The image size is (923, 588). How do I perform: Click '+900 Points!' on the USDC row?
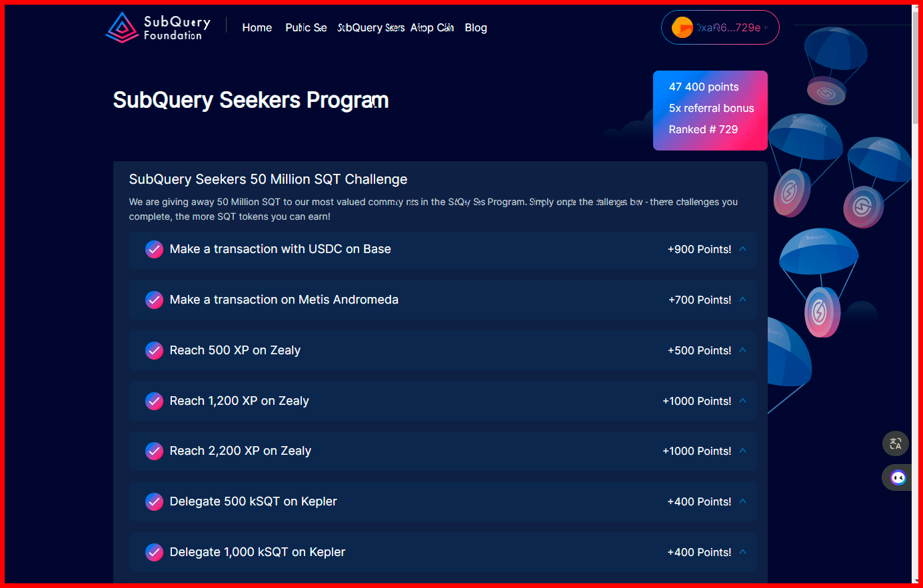[x=700, y=249]
